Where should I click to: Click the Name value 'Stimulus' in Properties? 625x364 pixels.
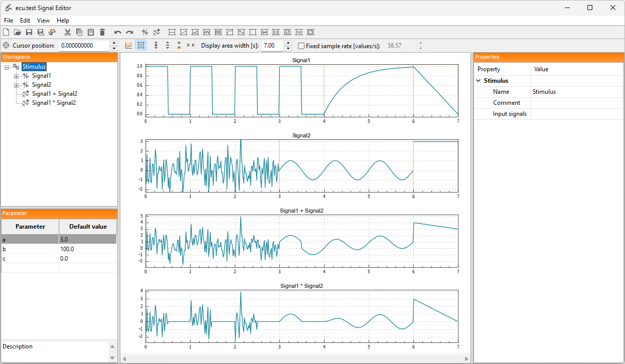[577, 92]
